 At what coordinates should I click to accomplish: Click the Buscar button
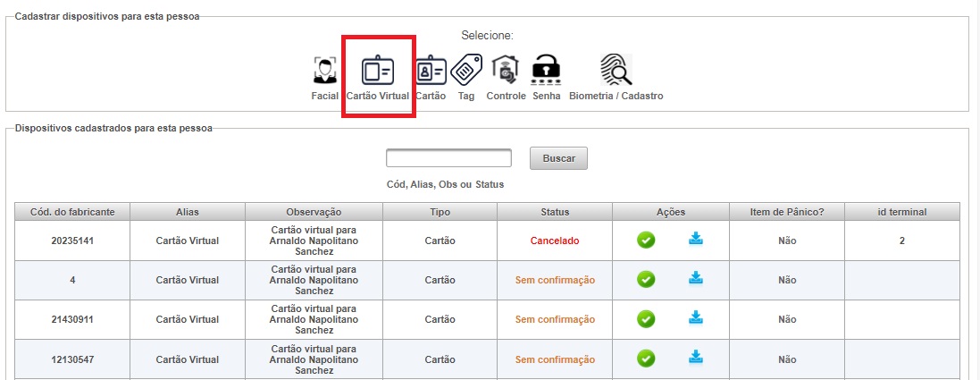pyautogui.click(x=558, y=158)
